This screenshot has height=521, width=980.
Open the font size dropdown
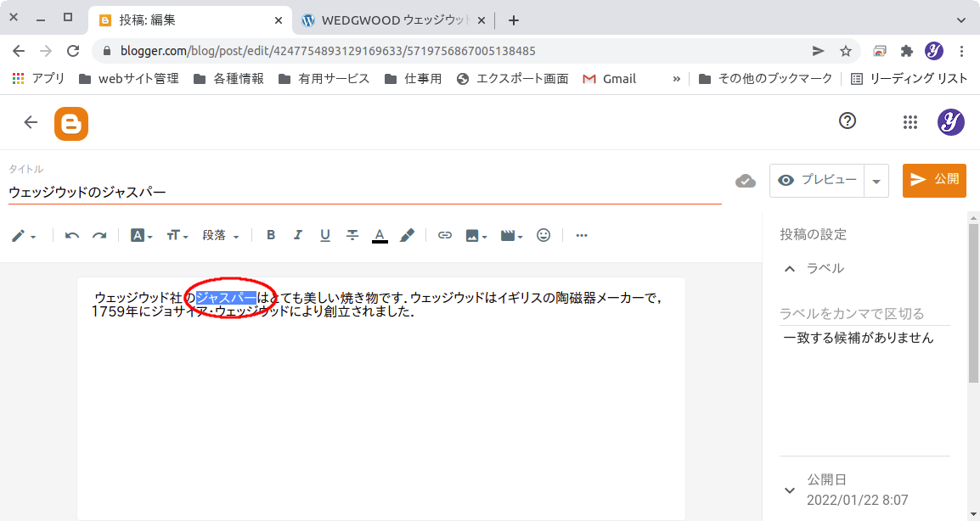point(177,236)
